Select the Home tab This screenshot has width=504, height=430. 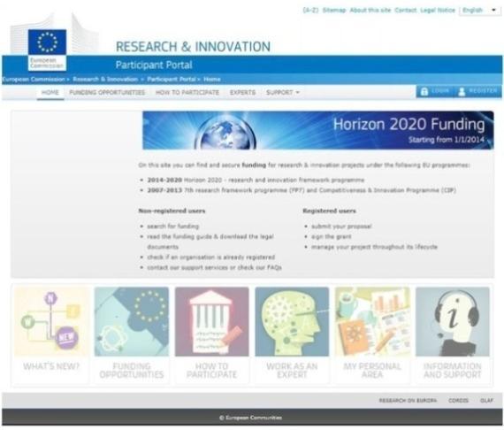click(x=50, y=92)
